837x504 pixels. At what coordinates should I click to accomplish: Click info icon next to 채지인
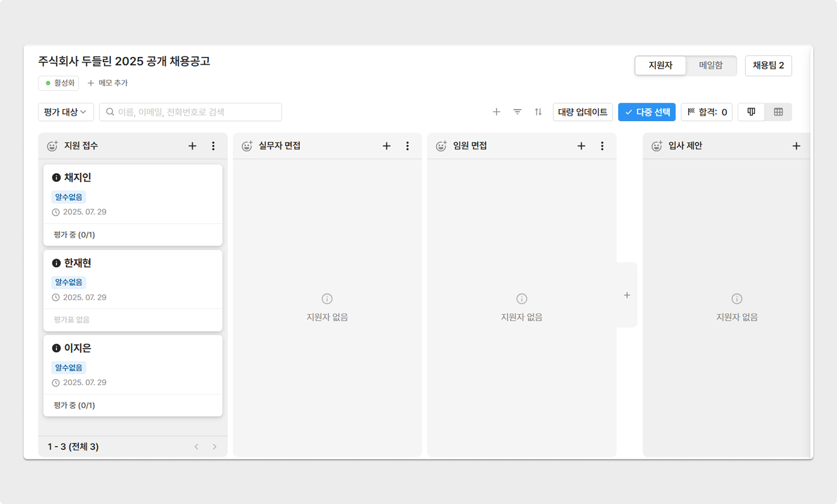click(x=56, y=177)
